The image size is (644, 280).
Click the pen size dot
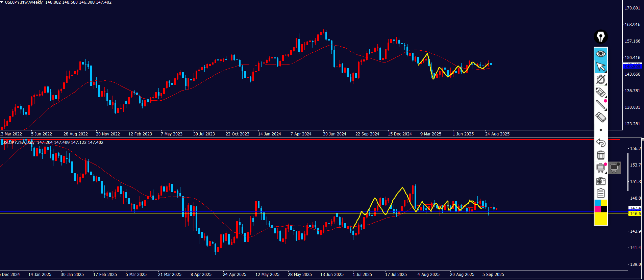coord(600,130)
